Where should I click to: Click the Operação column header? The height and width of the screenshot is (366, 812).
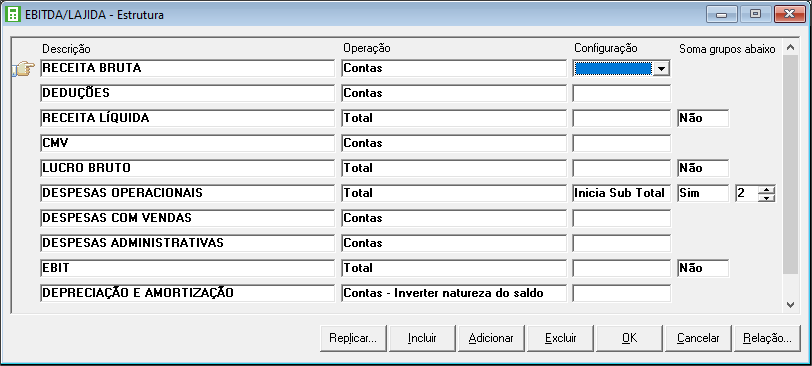click(x=367, y=48)
